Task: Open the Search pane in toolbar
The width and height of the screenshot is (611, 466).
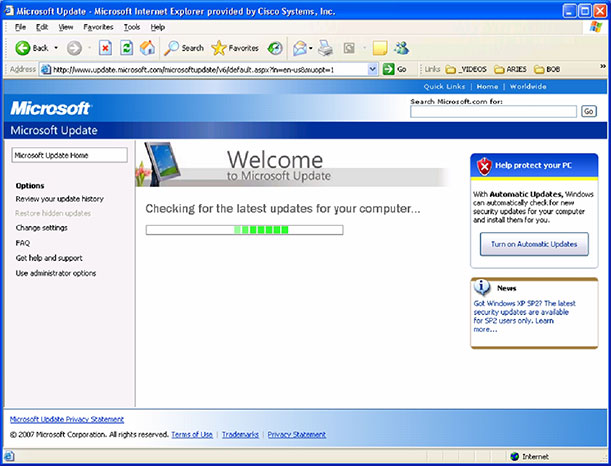Action: (184, 47)
